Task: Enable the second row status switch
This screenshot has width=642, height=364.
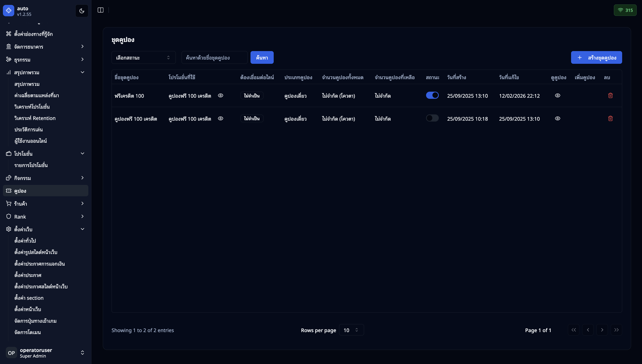Action: point(432,118)
